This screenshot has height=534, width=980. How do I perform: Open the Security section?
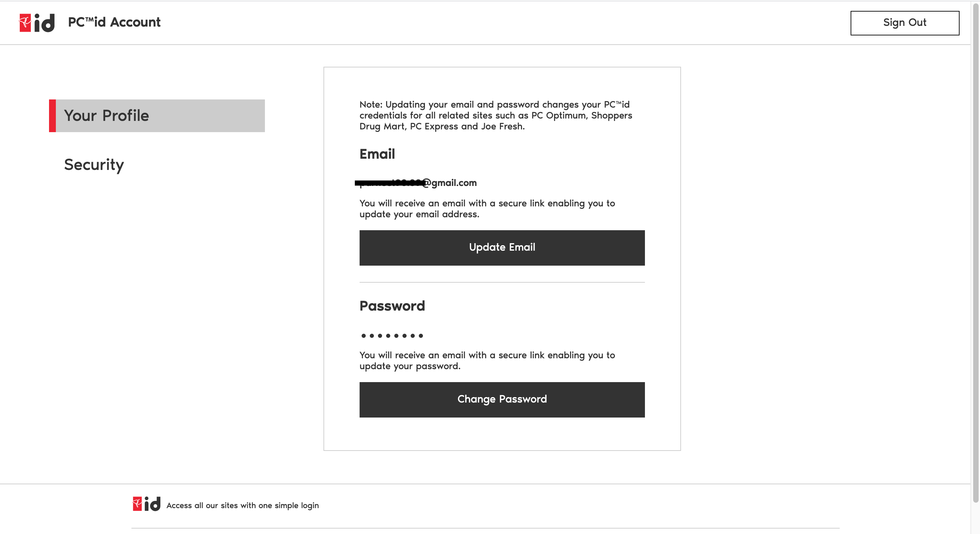pyautogui.click(x=94, y=164)
